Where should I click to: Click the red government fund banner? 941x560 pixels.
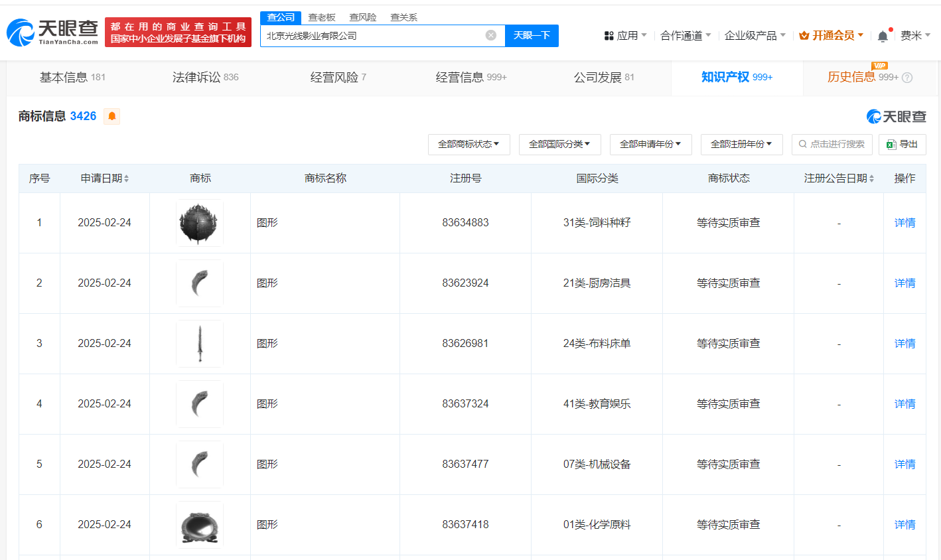point(178,33)
